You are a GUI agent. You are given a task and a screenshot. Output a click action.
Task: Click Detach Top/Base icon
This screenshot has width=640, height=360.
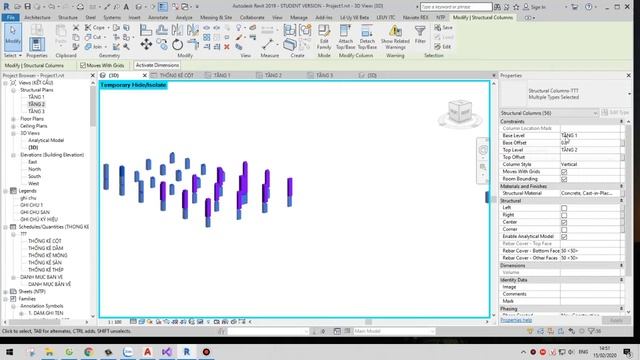[x=367, y=36]
